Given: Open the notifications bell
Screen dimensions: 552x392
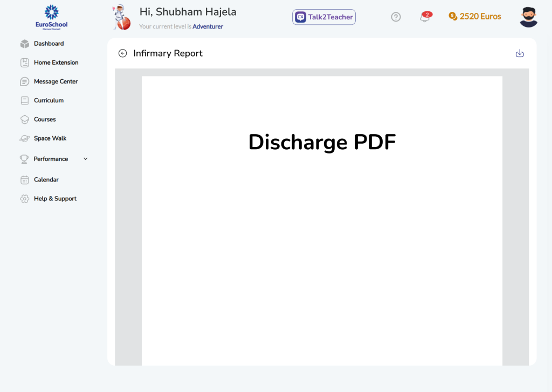Looking at the screenshot, I should tap(425, 17).
